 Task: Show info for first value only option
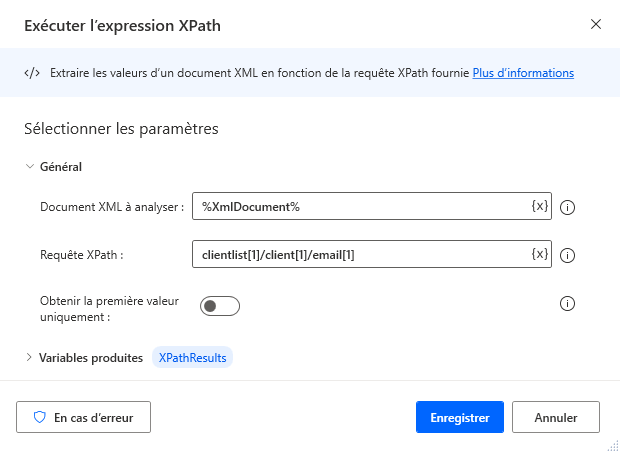(568, 304)
